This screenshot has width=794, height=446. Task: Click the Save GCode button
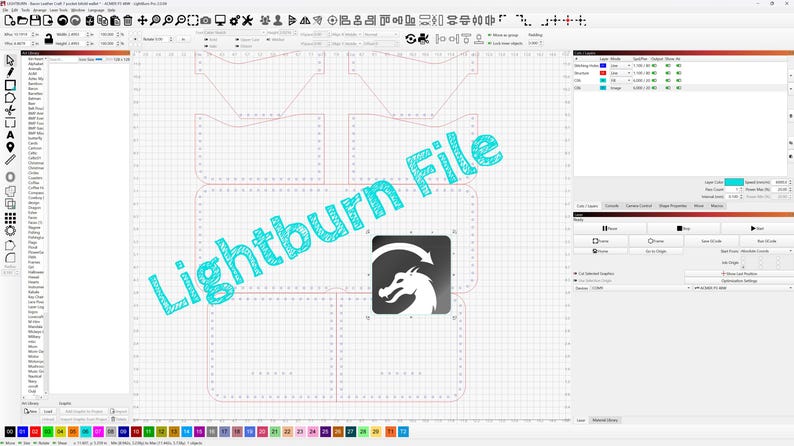tap(711, 241)
